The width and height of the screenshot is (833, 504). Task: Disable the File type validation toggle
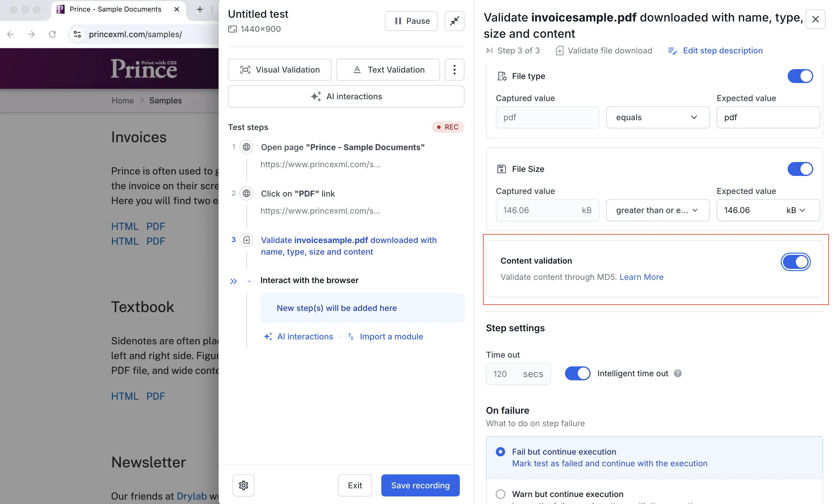pos(800,76)
